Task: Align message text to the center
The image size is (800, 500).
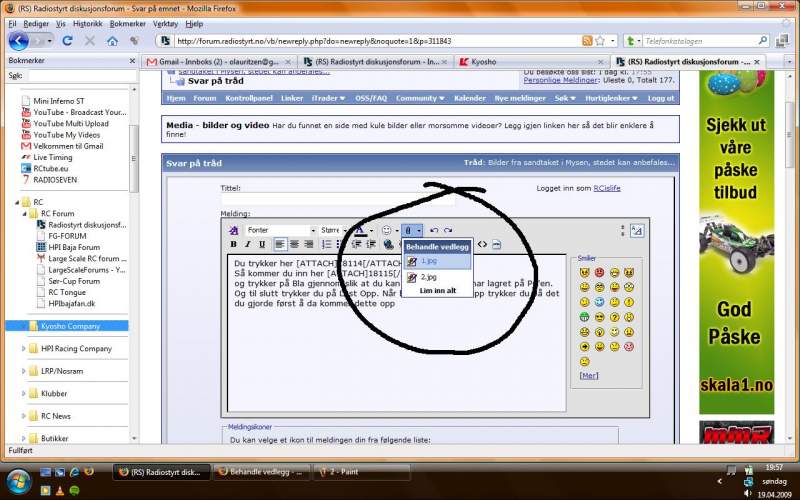Action: (295, 244)
